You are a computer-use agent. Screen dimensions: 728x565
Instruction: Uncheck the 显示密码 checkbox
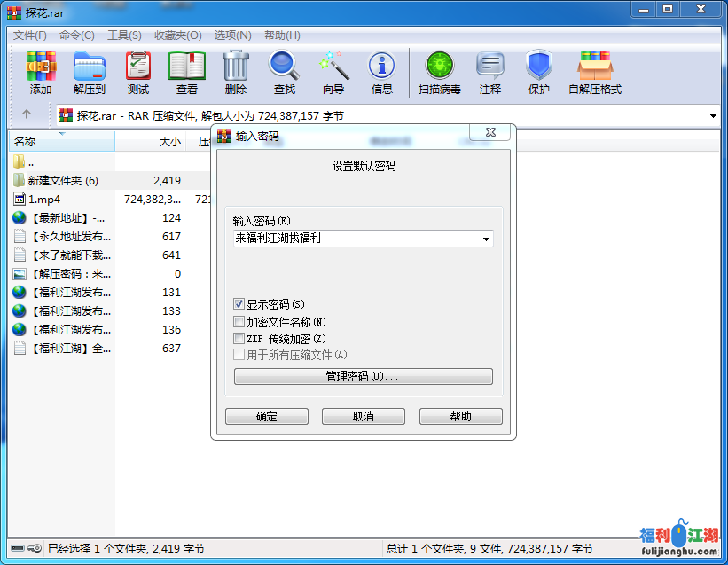(239, 303)
